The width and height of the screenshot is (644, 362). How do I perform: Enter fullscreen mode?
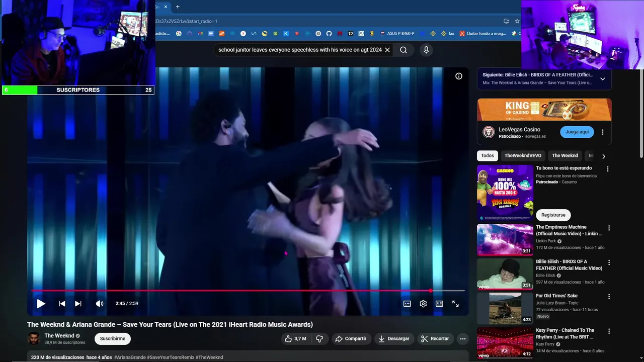(455, 304)
